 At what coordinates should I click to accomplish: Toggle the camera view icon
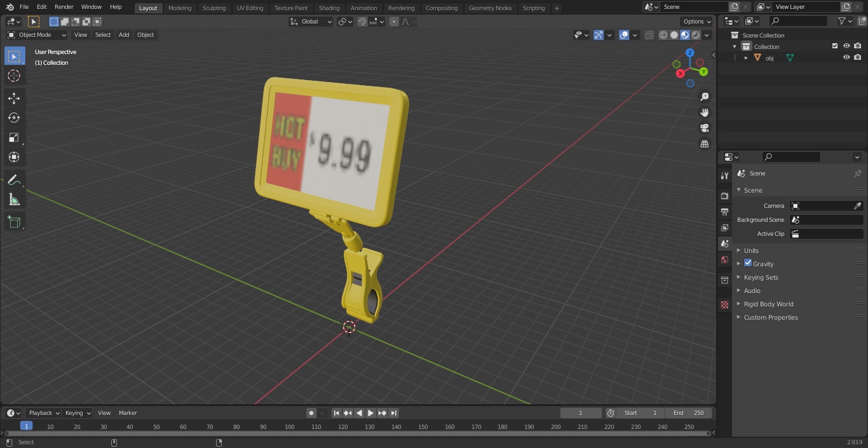[704, 128]
